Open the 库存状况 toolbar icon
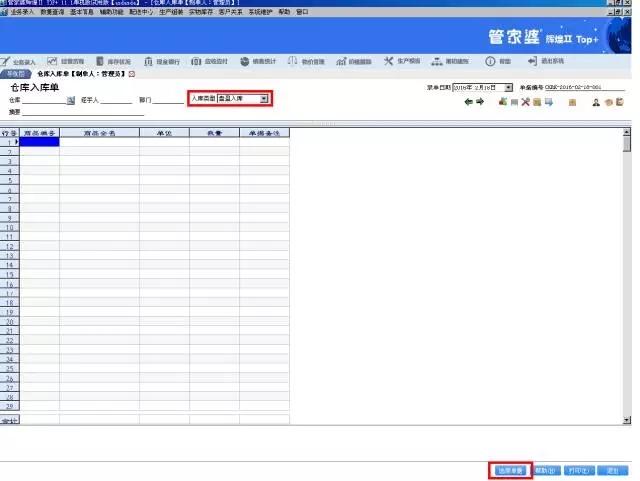This screenshot has width=640, height=481. pos(113,61)
